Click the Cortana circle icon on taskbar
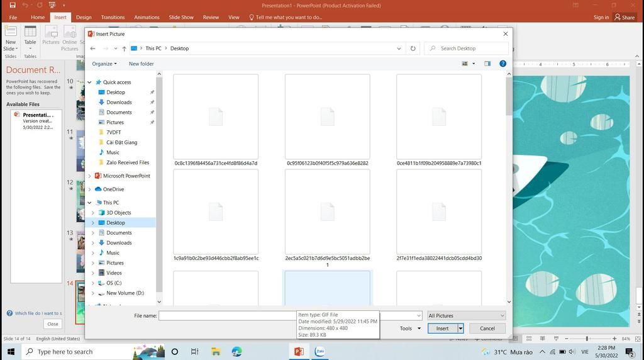Viewport: 644px width, 360px height. (x=175, y=352)
